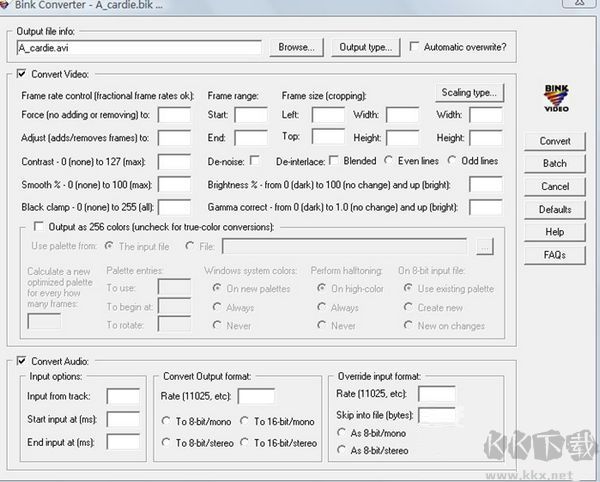Toggle the Convert Audio checkbox
Screen dimensions: 600x482
pyautogui.click(x=23, y=361)
